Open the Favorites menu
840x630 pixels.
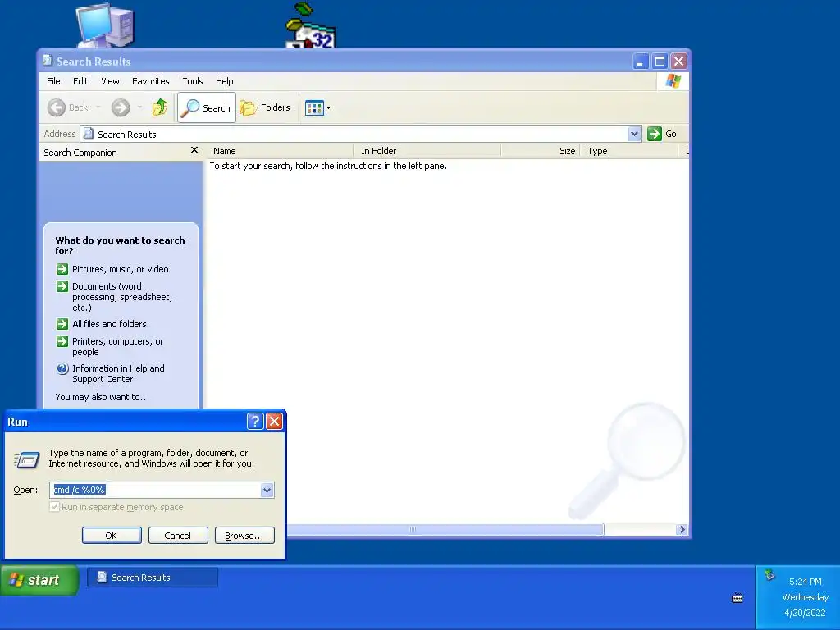tap(151, 81)
